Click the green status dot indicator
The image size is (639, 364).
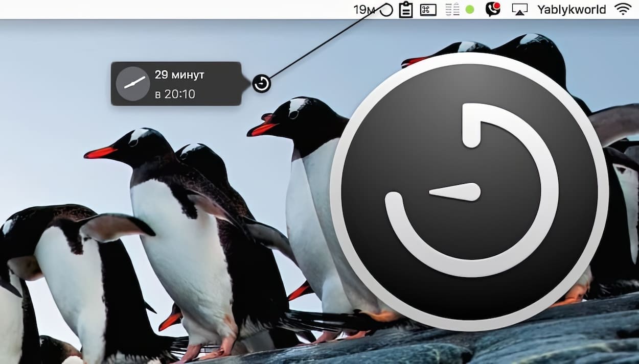click(x=470, y=10)
